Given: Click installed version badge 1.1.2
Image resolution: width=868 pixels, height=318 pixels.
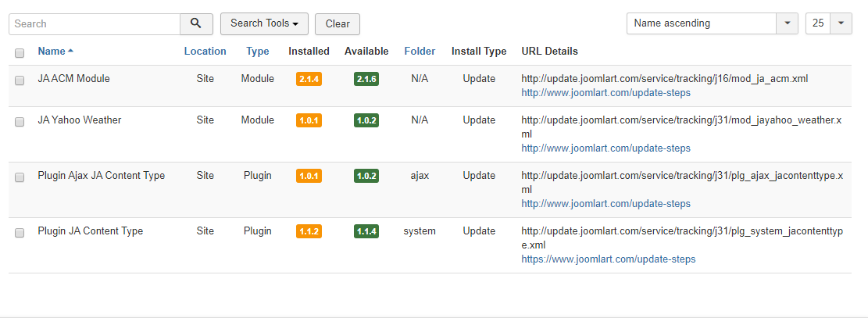Looking at the screenshot, I should (x=309, y=231).
